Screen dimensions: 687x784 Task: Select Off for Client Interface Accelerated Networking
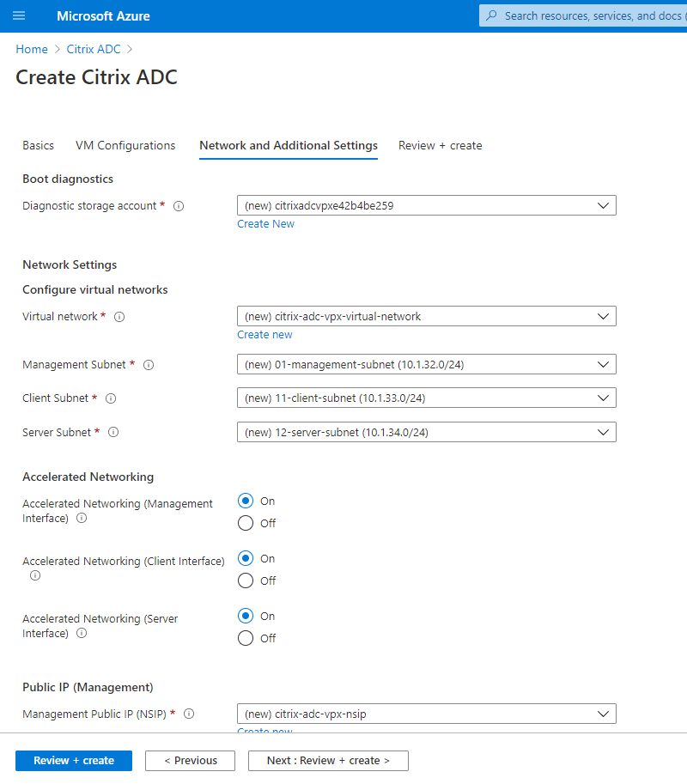tap(246, 580)
